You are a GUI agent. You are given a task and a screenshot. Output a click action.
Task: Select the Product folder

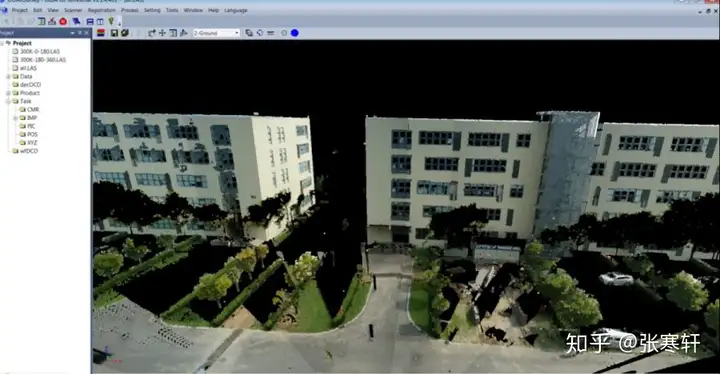(x=29, y=93)
